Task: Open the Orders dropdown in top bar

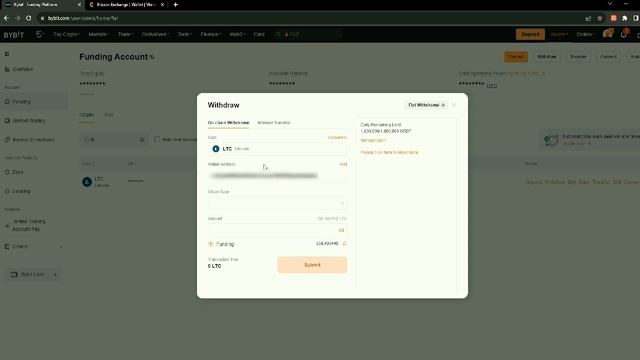Action: click(585, 34)
